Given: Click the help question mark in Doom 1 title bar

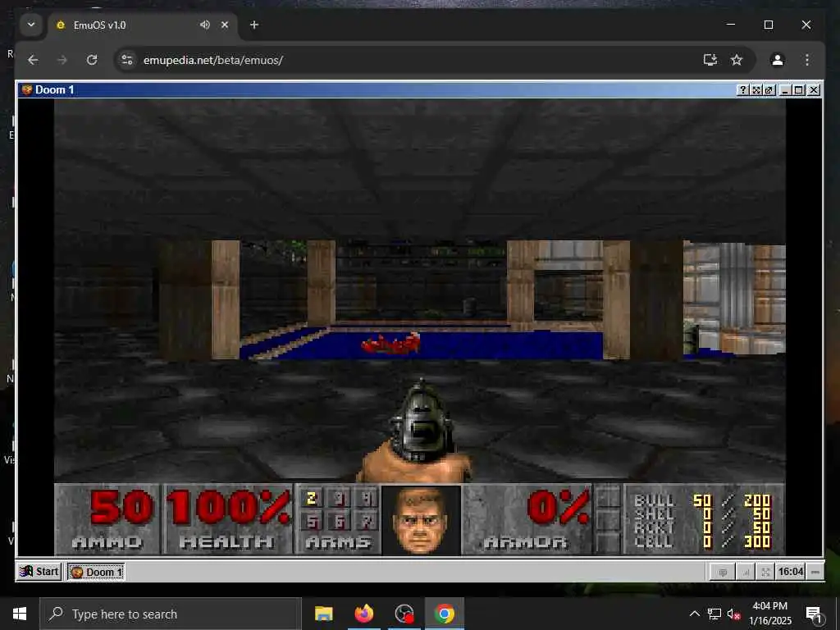Looking at the screenshot, I should [742, 90].
